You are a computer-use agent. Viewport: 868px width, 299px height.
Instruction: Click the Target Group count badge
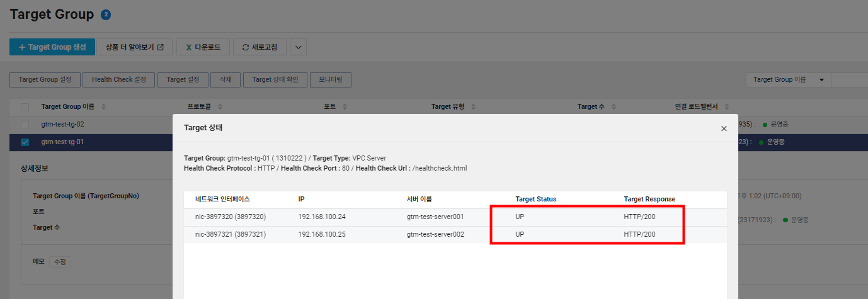[106, 14]
